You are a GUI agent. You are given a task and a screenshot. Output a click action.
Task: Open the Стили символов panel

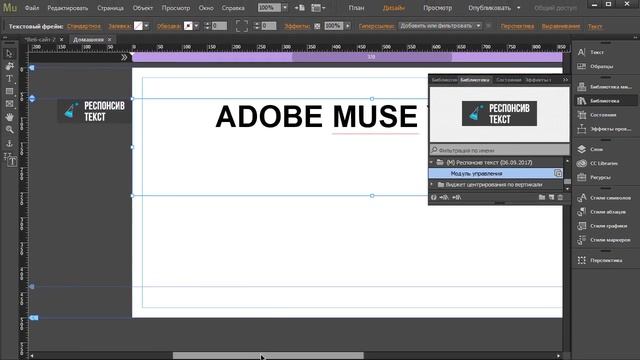(x=604, y=198)
